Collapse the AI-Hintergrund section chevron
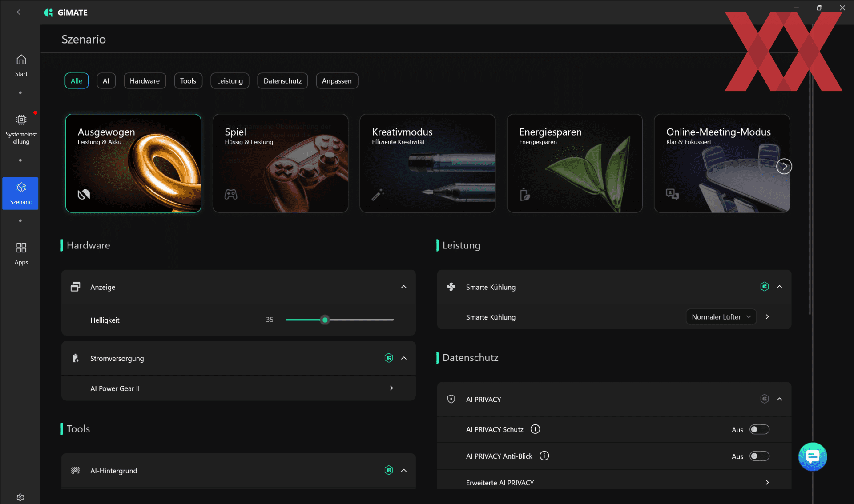Screen dimensions: 854x504 tap(403, 471)
